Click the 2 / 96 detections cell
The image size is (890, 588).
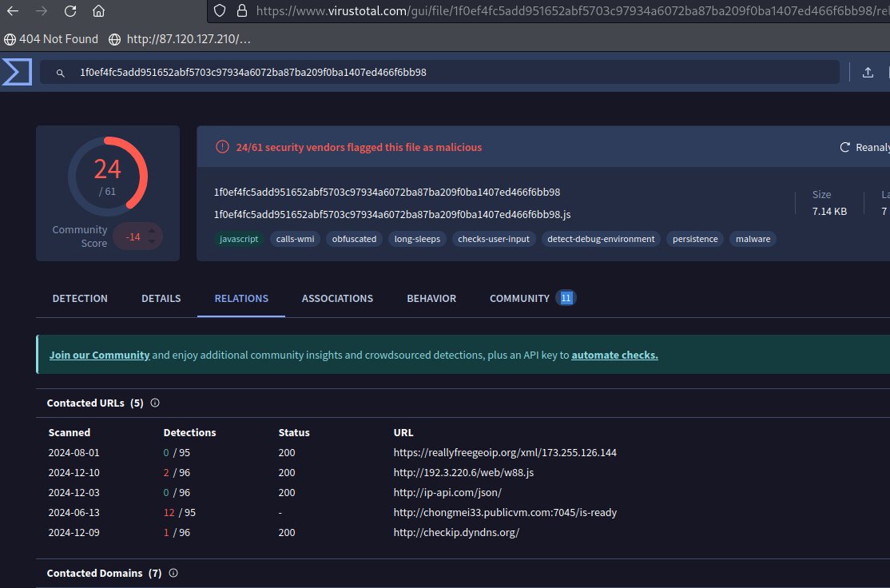point(177,473)
